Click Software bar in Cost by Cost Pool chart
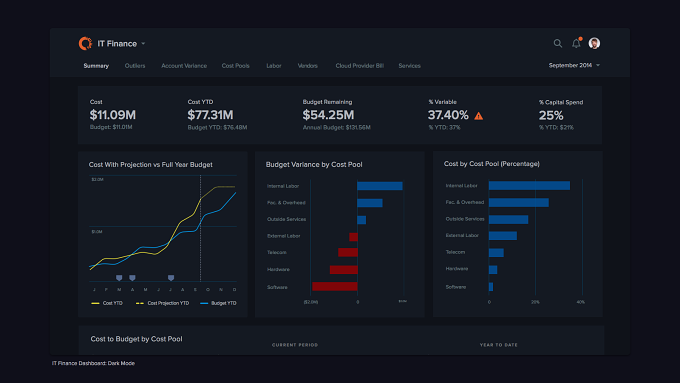This screenshot has height=383, width=680. coord(491,287)
